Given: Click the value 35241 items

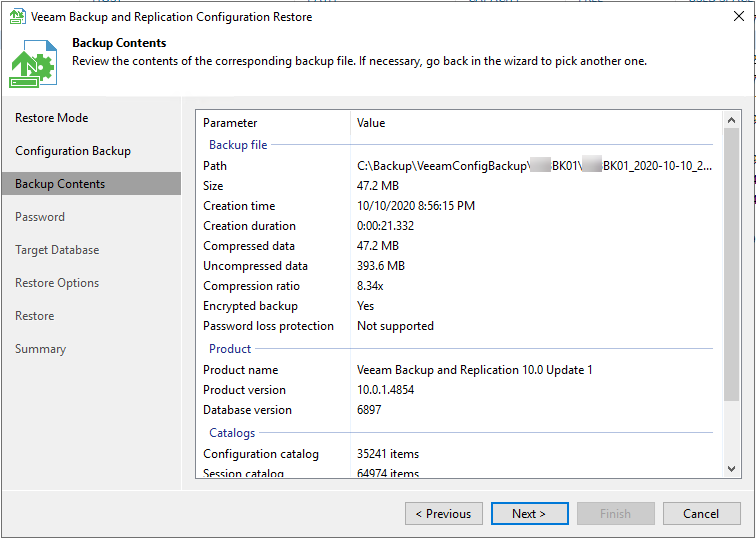Looking at the screenshot, I should (x=388, y=454).
